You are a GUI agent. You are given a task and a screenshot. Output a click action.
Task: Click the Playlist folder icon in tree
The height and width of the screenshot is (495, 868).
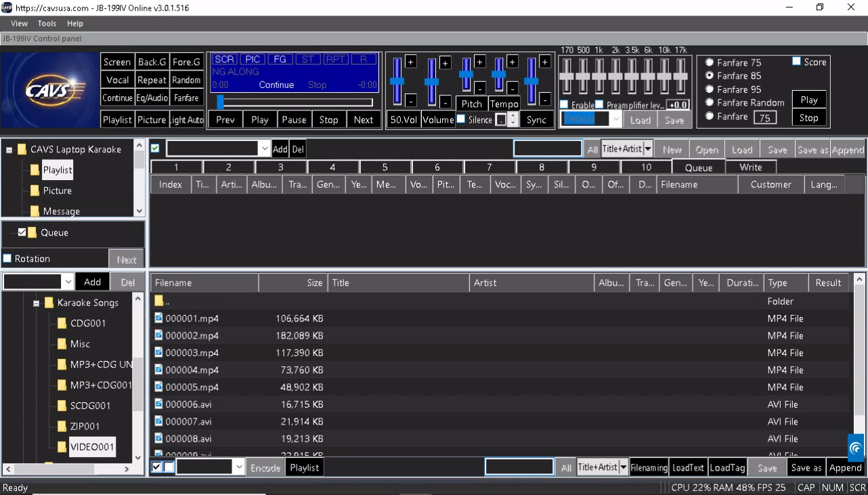pyautogui.click(x=35, y=170)
